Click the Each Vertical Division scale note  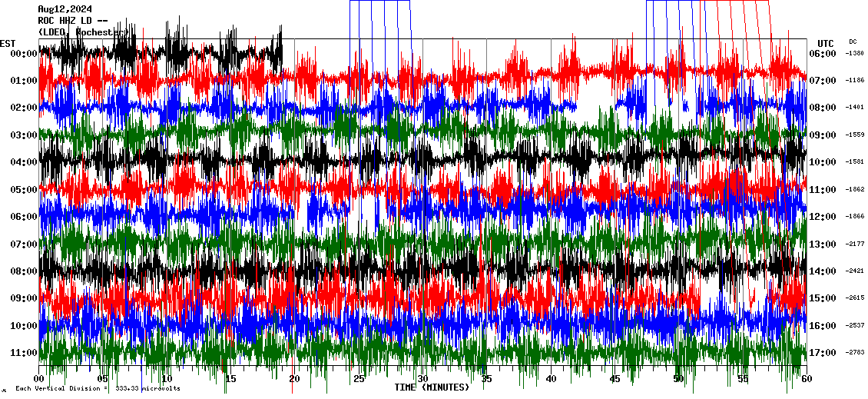[x=98, y=388]
